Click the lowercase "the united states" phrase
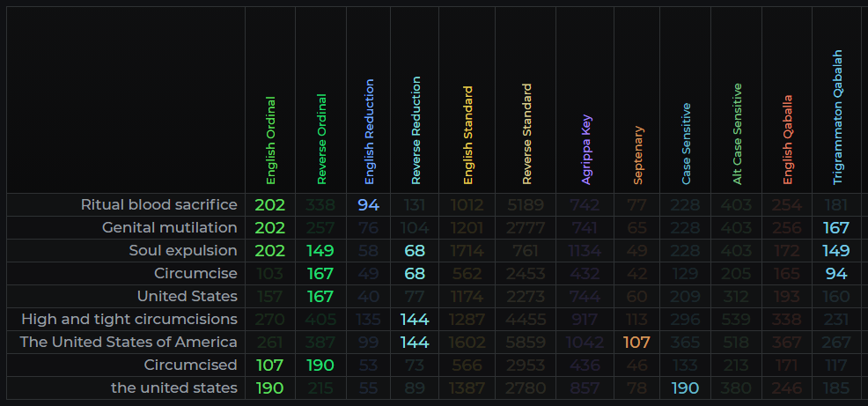868x406 pixels. coord(174,388)
